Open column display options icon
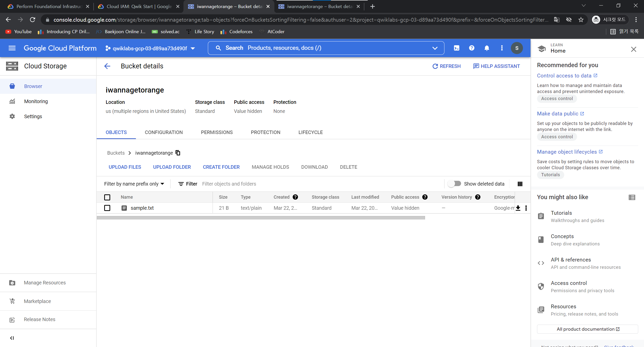Image resolution: width=644 pixels, height=347 pixels. [520, 184]
